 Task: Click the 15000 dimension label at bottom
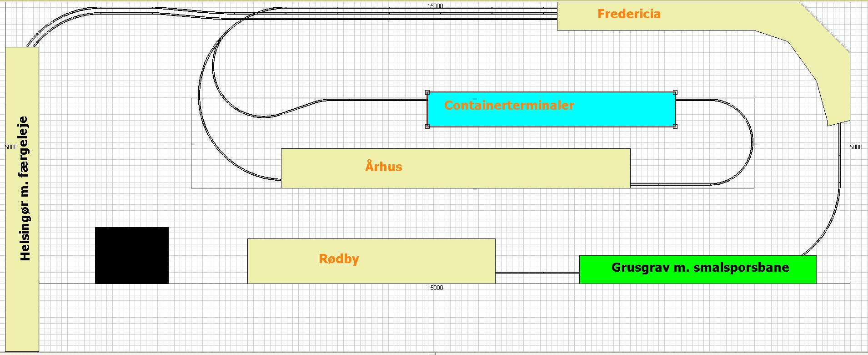pos(435,288)
